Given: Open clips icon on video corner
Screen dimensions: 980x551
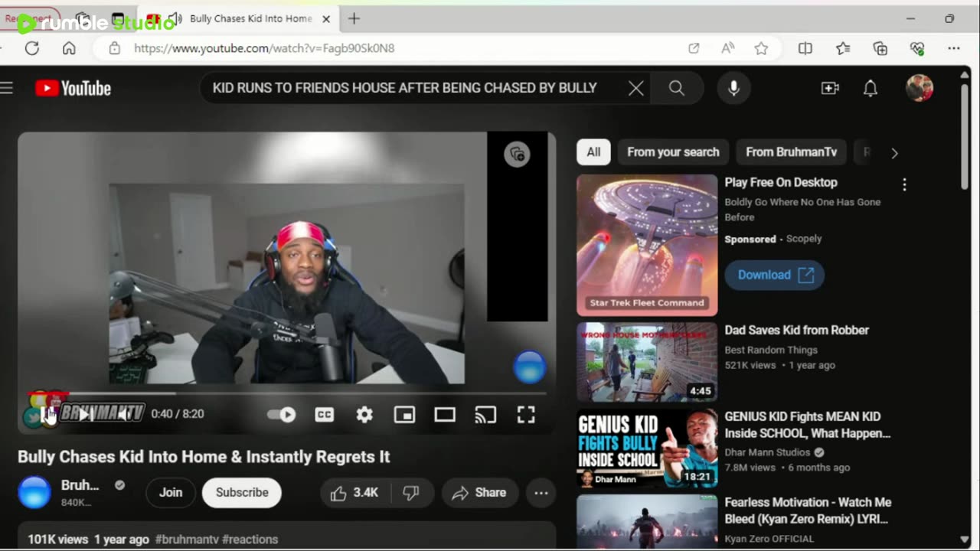Looking at the screenshot, I should pyautogui.click(x=518, y=155).
